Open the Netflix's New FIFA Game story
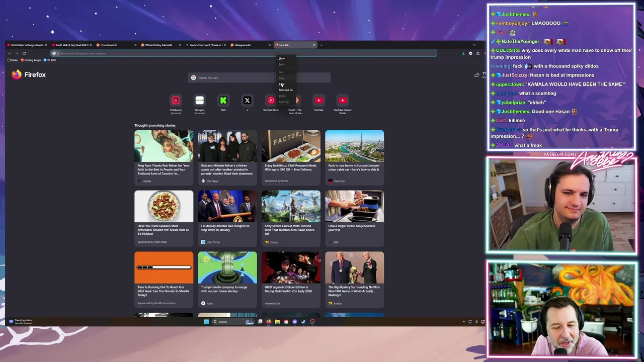The width and height of the screenshot is (644, 362). [354, 279]
